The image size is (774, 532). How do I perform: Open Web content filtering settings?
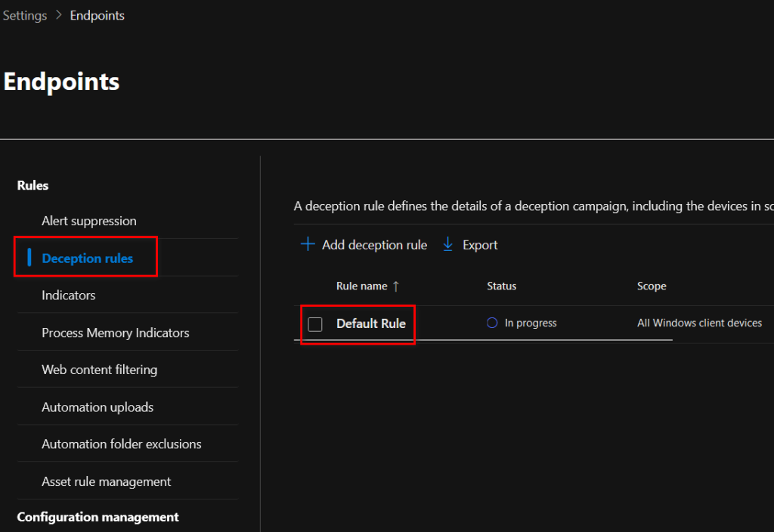click(x=99, y=370)
